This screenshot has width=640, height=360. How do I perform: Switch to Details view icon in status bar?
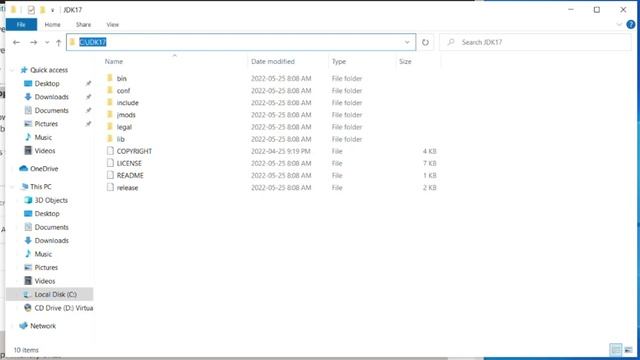(x=616, y=349)
